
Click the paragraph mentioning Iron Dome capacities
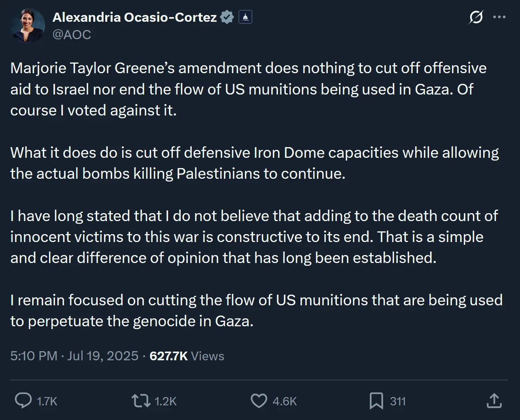254,163
